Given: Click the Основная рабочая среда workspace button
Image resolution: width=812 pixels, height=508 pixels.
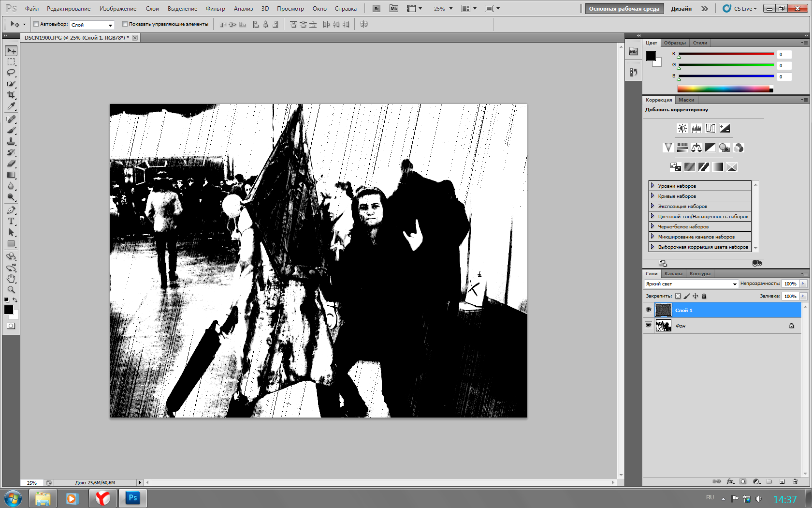Looking at the screenshot, I should pyautogui.click(x=624, y=9).
